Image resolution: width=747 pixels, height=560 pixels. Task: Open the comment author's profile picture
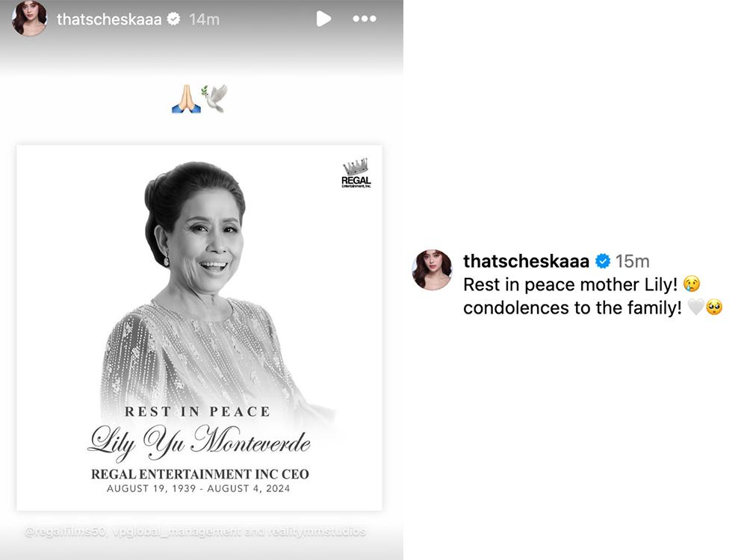[x=432, y=270]
